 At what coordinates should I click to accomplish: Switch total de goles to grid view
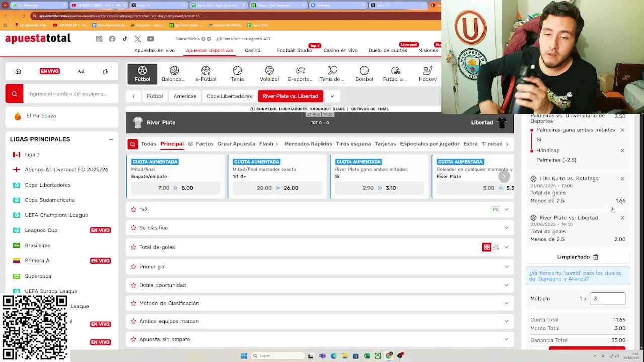click(487, 247)
